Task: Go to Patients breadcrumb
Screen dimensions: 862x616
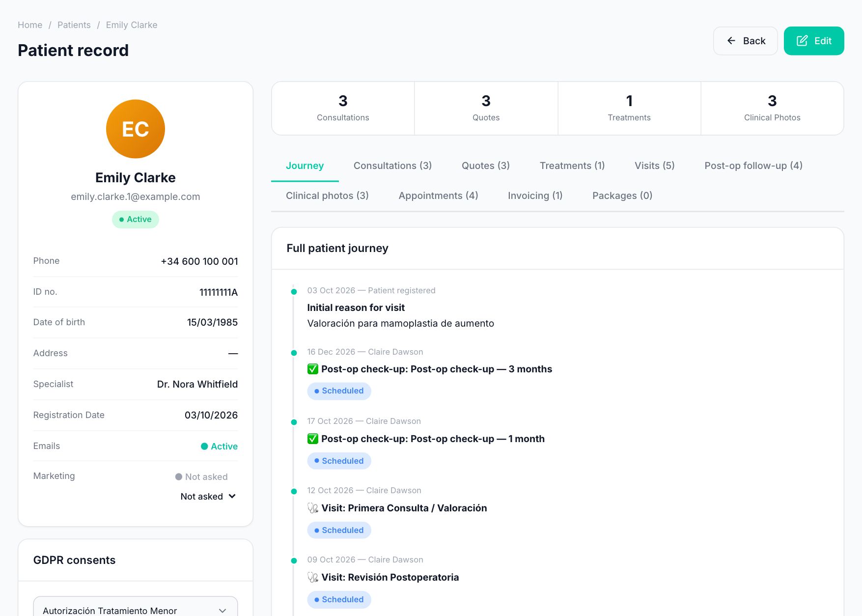Action: point(74,25)
